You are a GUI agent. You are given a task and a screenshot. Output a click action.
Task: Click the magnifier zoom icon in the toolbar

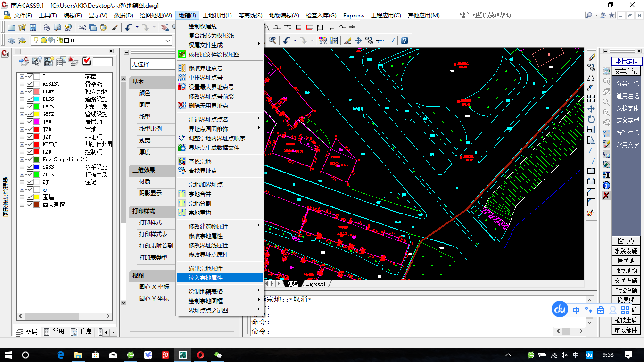click(x=273, y=40)
